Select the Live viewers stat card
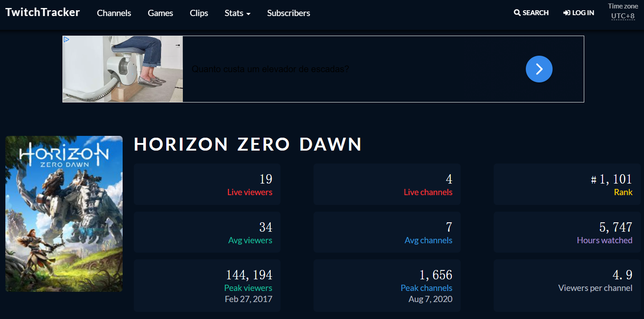 207,184
